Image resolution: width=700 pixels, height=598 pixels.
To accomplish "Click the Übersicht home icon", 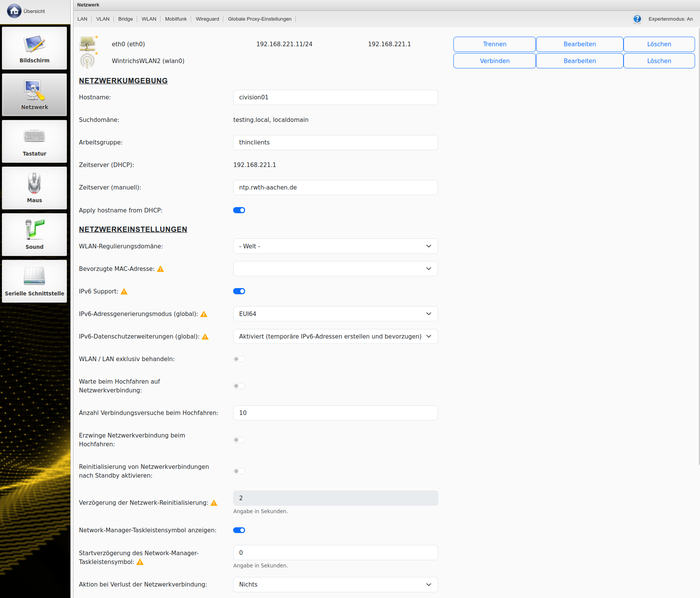I will pyautogui.click(x=14, y=11).
